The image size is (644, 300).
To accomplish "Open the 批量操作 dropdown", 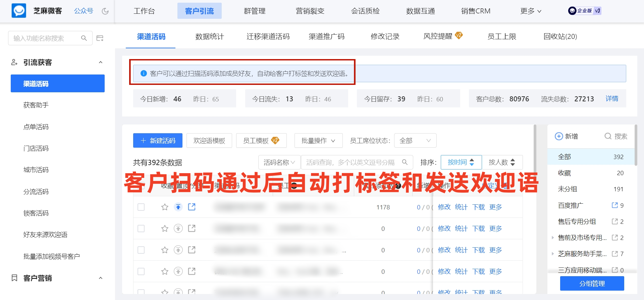I will 318,141.
